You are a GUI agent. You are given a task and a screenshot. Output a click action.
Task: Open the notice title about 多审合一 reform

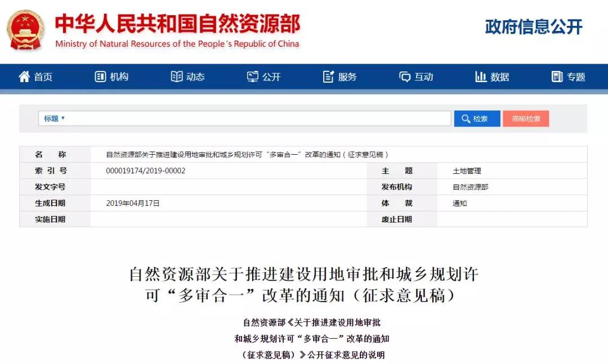(247, 154)
